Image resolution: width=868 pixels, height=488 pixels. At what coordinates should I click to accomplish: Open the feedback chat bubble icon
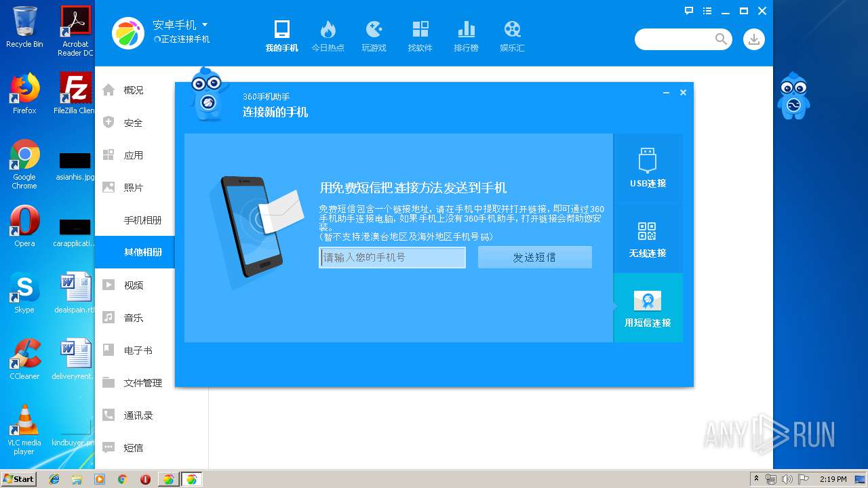click(x=689, y=11)
